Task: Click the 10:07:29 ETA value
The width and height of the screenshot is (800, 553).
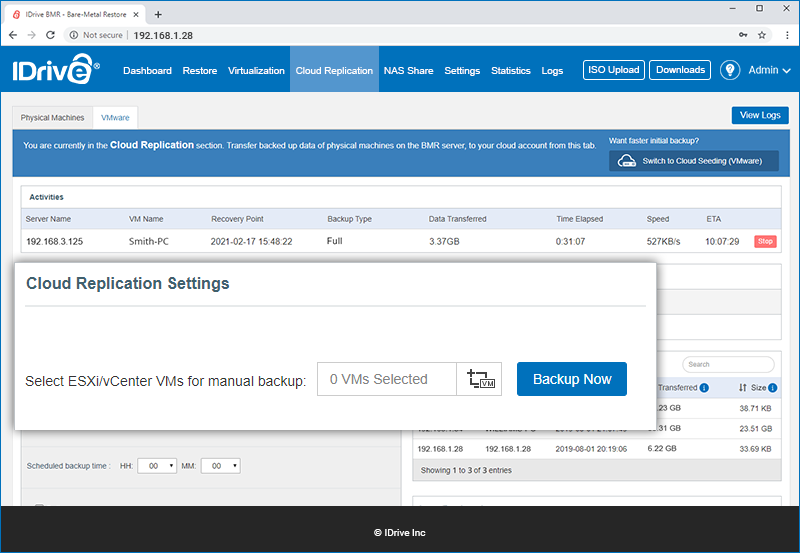Action: coord(722,241)
